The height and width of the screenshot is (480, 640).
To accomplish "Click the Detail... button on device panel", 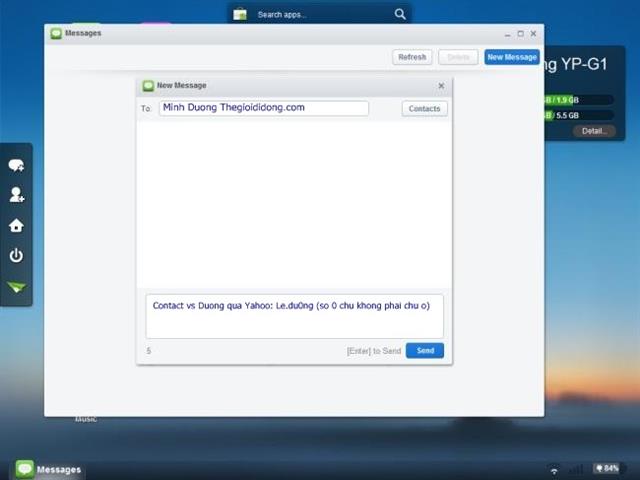I will (x=593, y=131).
